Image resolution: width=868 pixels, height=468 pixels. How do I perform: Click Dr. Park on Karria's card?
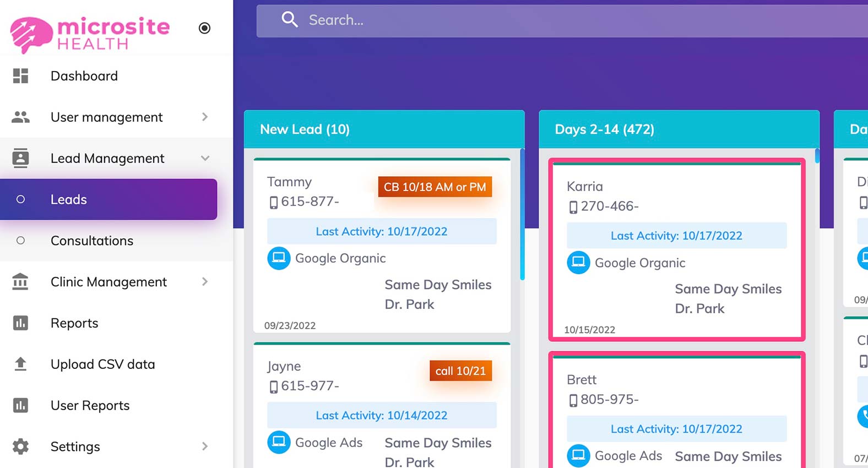click(699, 308)
